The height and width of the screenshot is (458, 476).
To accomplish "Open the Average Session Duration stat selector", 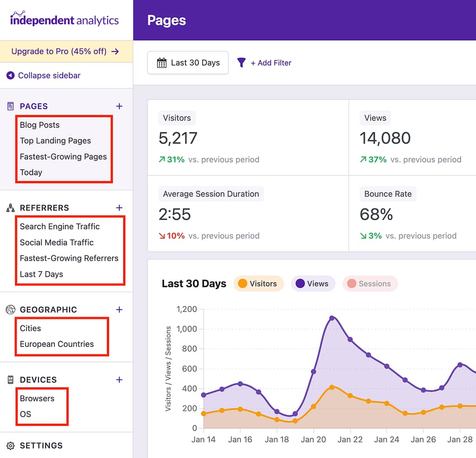I will tap(211, 194).
